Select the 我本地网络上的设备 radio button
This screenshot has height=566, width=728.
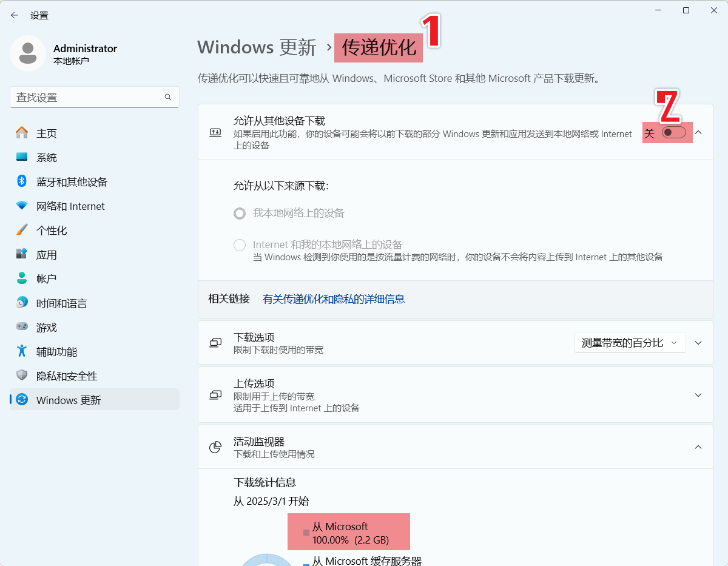(x=240, y=214)
